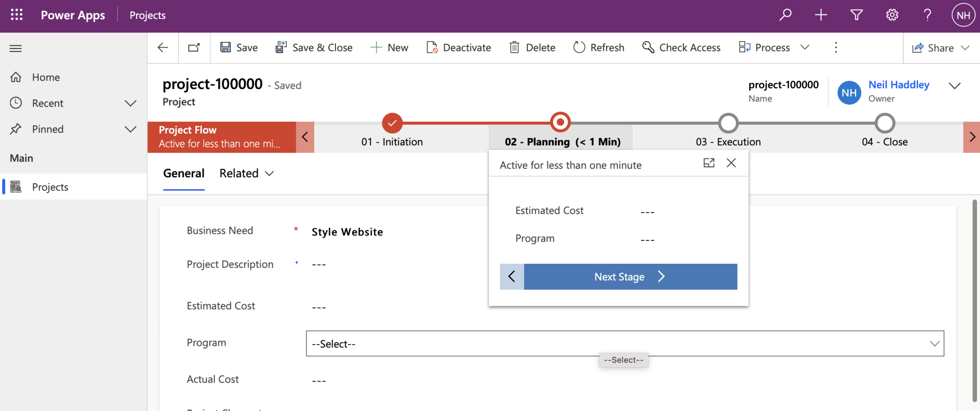Open Projects in the left navigation
Image resolution: width=980 pixels, height=411 pixels.
pyautogui.click(x=50, y=187)
